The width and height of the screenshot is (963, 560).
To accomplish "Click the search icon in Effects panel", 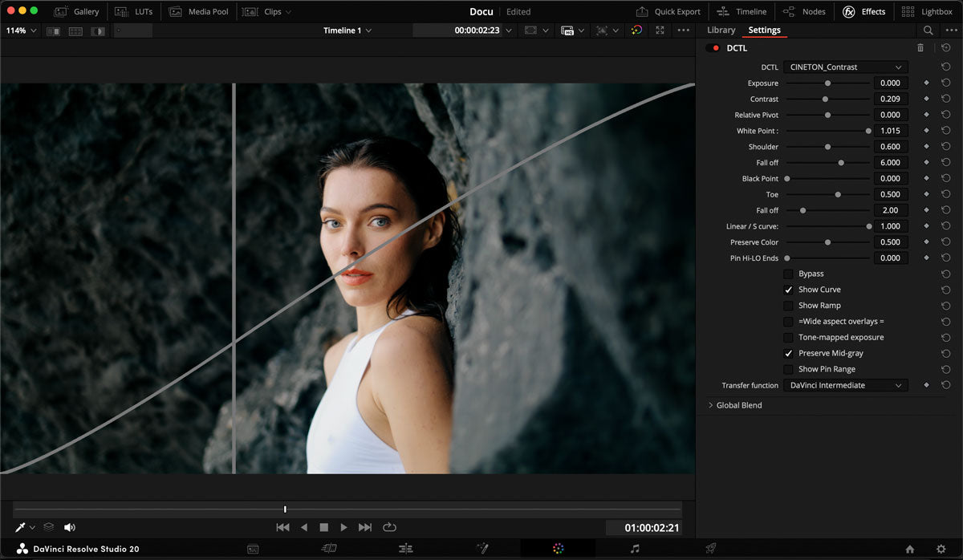I will tap(928, 30).
